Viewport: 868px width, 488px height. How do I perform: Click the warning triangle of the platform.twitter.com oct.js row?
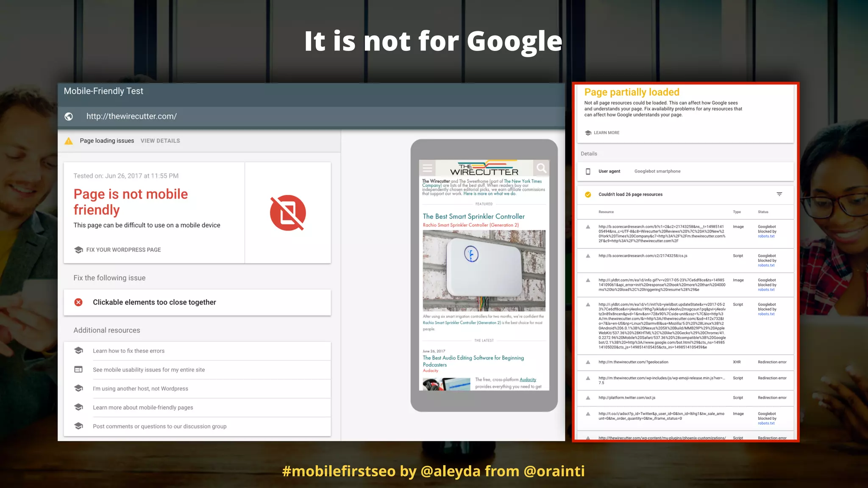click(x=588, y=398)
